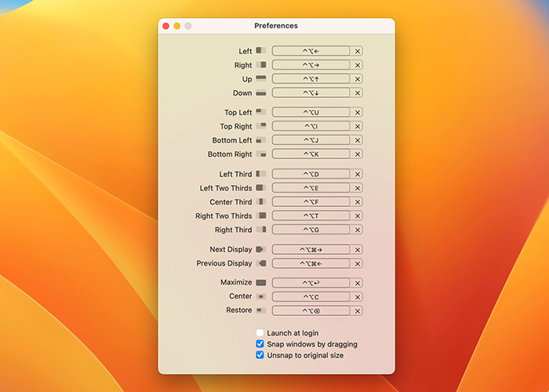549x392 pixels.
Task: Click the Down half window icon
Action: 261,93
